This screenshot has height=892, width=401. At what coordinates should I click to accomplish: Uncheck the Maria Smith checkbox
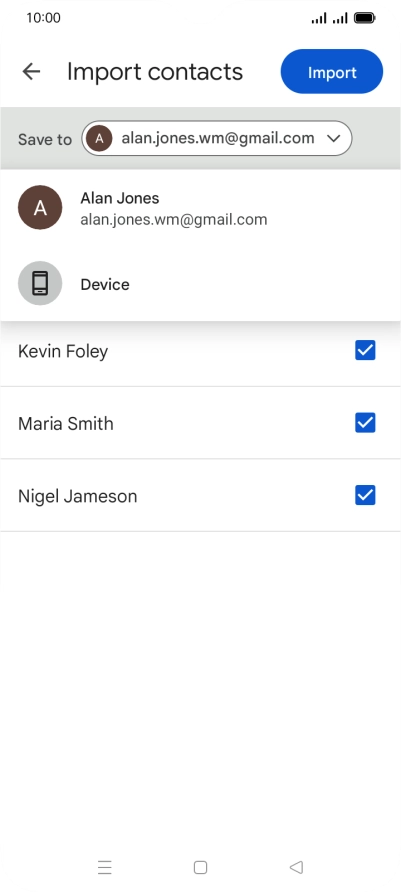click(x=365, y=423)
